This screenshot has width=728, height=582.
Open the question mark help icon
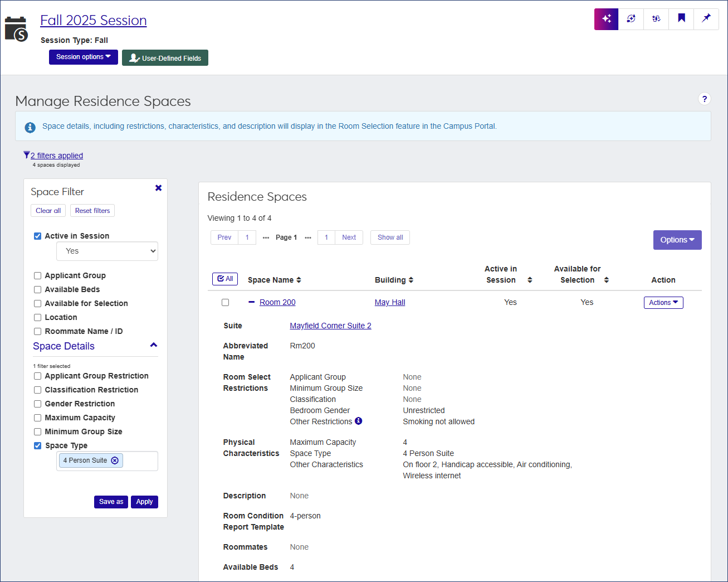pyautogui.click(x=705, y=99)
